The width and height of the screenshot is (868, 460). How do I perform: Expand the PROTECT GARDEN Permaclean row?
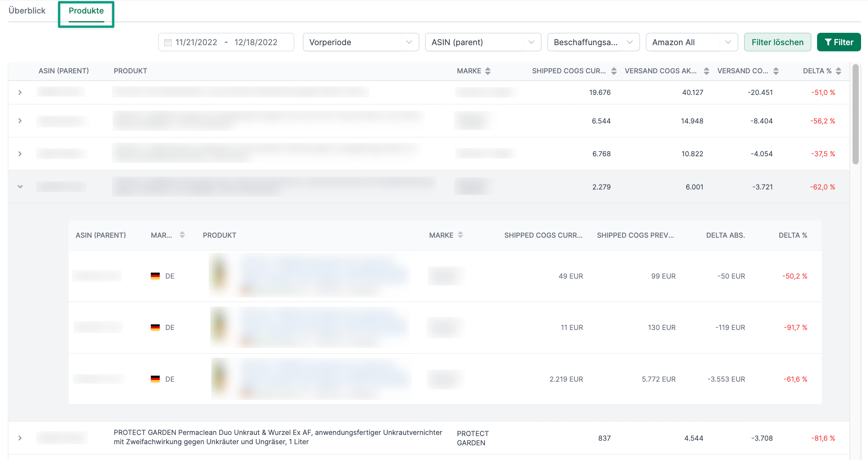coord(20,438)
